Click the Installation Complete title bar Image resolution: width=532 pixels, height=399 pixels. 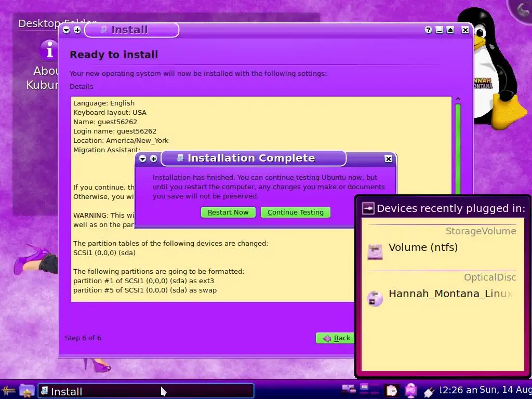(254, 158)
